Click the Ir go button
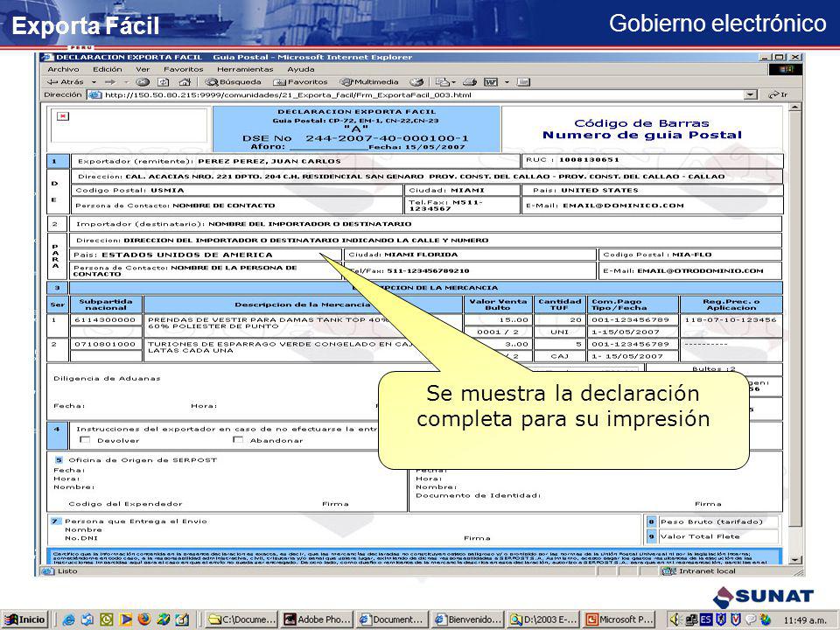The image size is (840, 630). click(779, 94)
